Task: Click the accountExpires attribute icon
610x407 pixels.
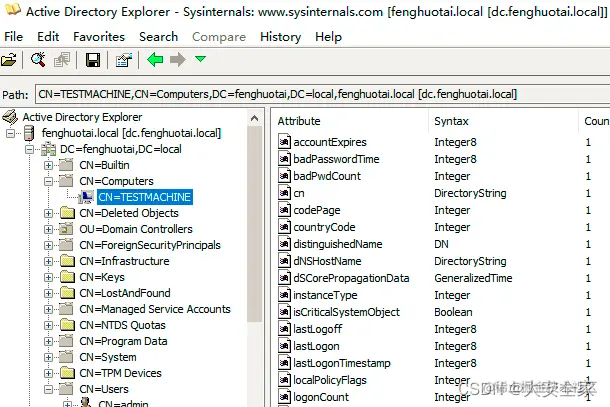Action: pyautogui.click(x=284, y=142)
